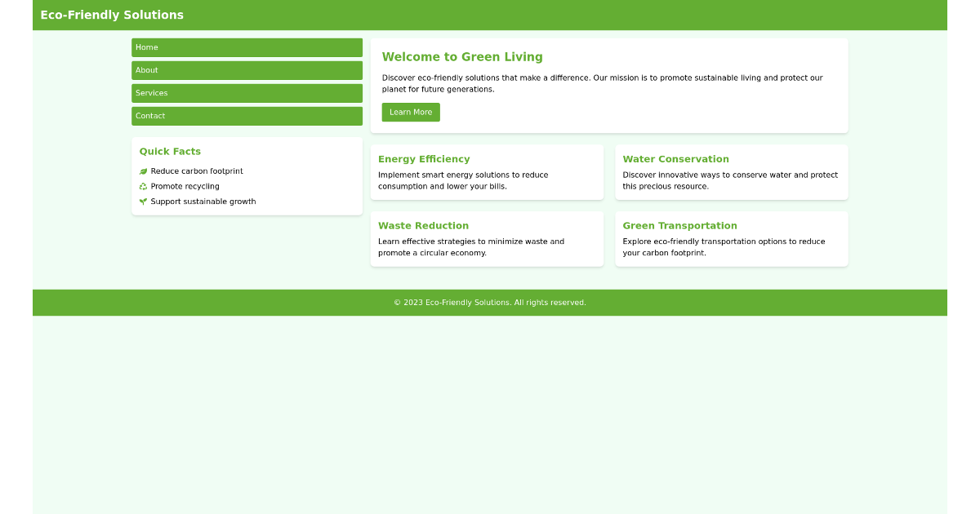Select the Waste Reduction heading
Image resolution: width=980 pixels, height=514 pixels.
pyautogui.click(x=423, y=225)
